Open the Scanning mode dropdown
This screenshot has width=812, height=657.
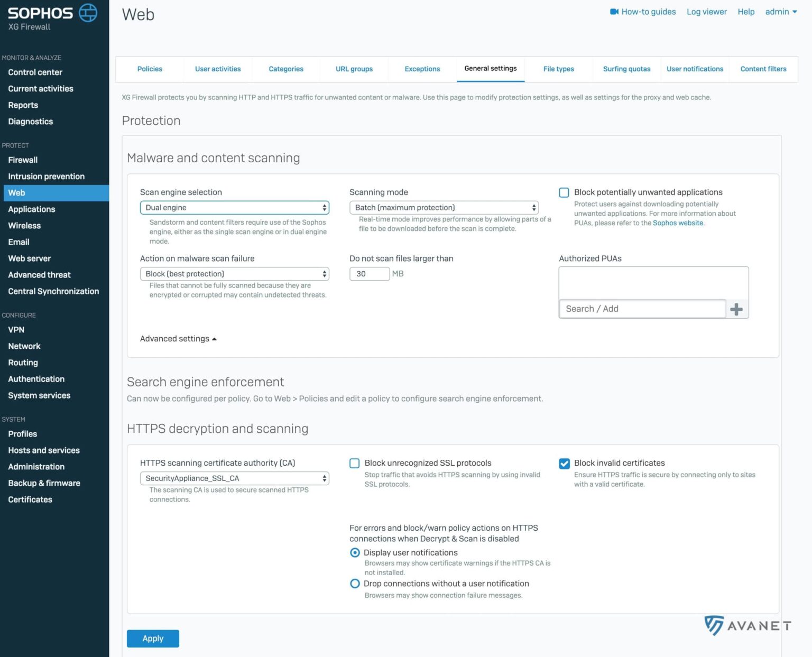click(x=443, y=207)
